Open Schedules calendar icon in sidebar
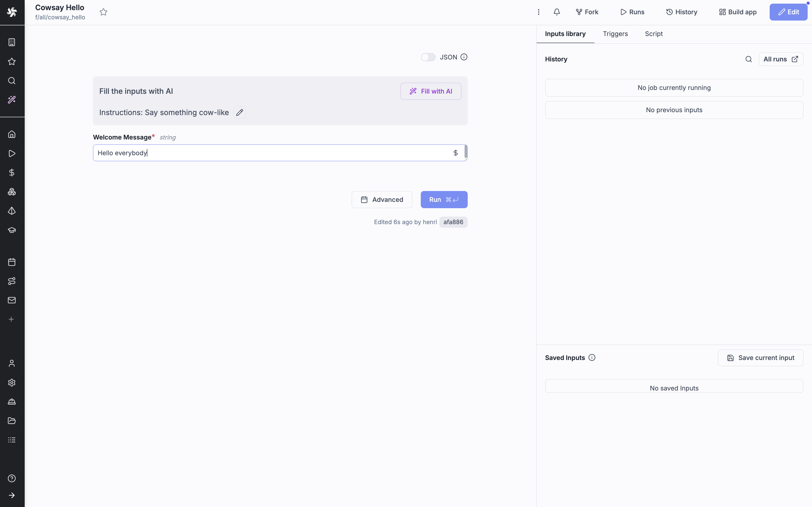The width and height of the screenshot is (812, 507). (12, 262)
